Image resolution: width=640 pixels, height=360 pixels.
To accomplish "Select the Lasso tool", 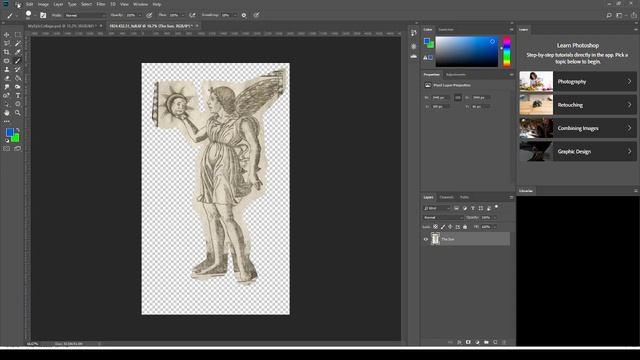I will (7, 44).
